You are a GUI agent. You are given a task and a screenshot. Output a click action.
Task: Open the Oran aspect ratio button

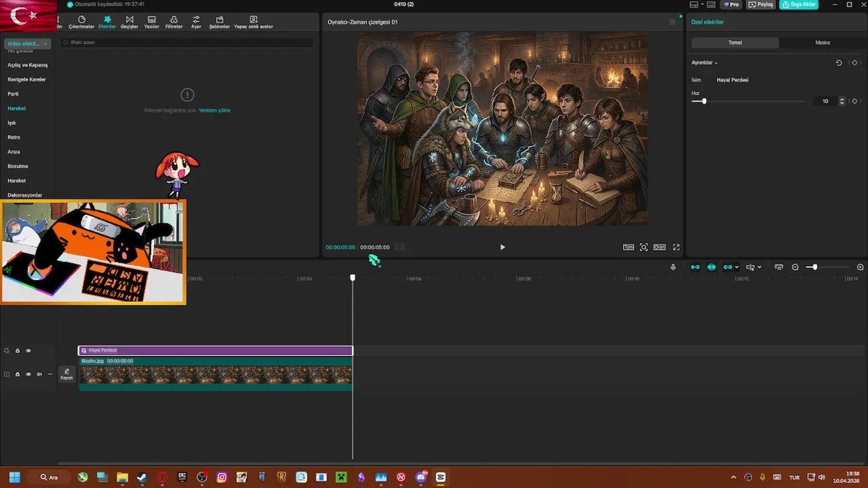click(660, 247)
